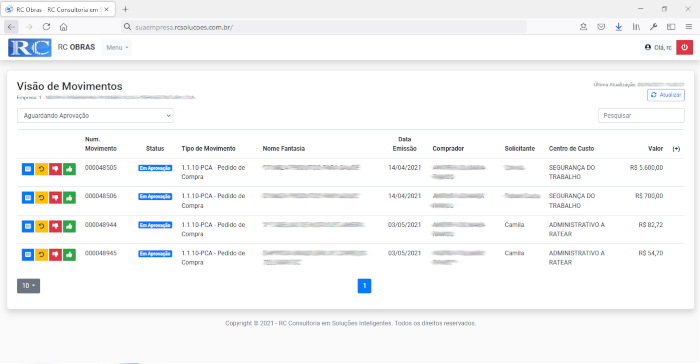Reject movement 000048506 with red thumbs-down
This screenshot has height=364, width=700.
[55, 197]
